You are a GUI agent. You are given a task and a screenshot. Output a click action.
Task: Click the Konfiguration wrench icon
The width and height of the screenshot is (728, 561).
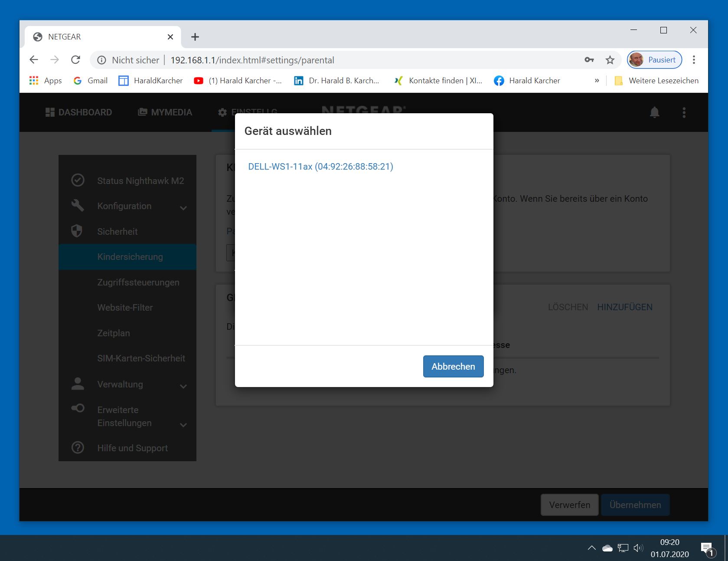78,205
